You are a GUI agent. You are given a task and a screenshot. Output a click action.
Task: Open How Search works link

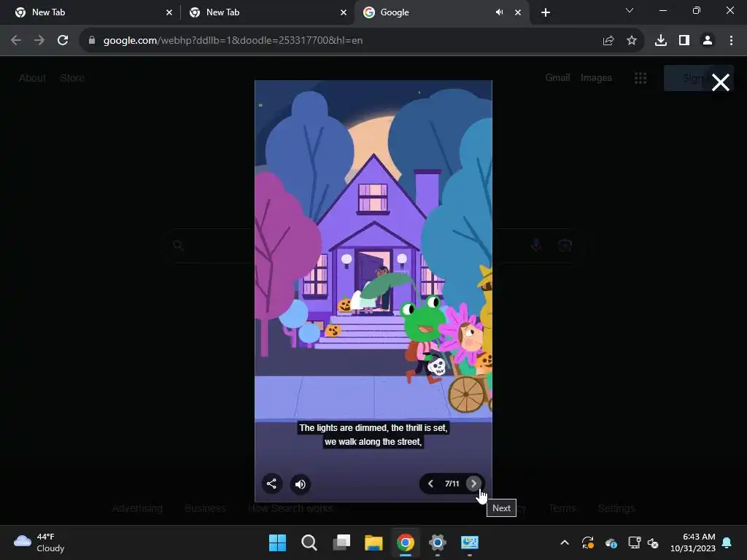click(290, 508)
